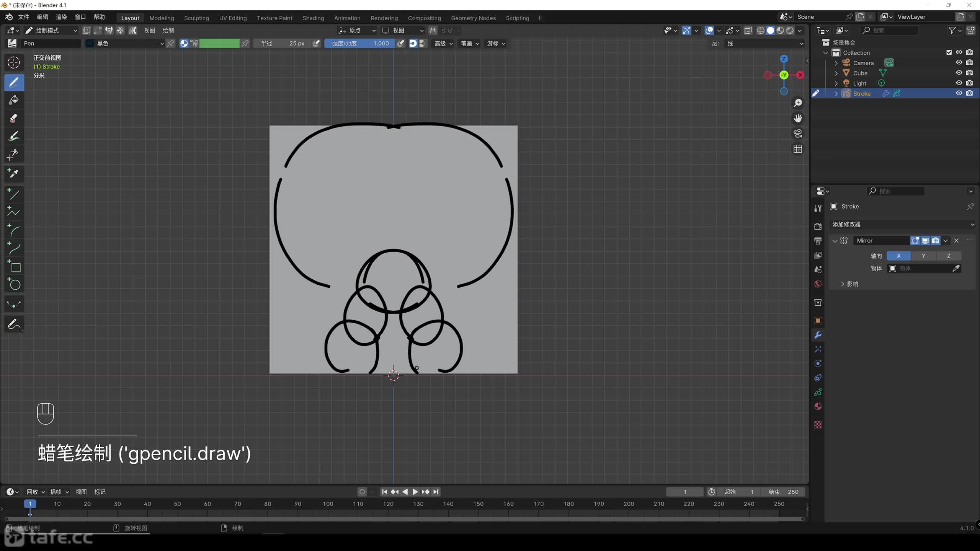Switch to the Shading workspace tab
The width and height of the screenshot is (980, 551).
pyautogui.click(x=313, y=18)
